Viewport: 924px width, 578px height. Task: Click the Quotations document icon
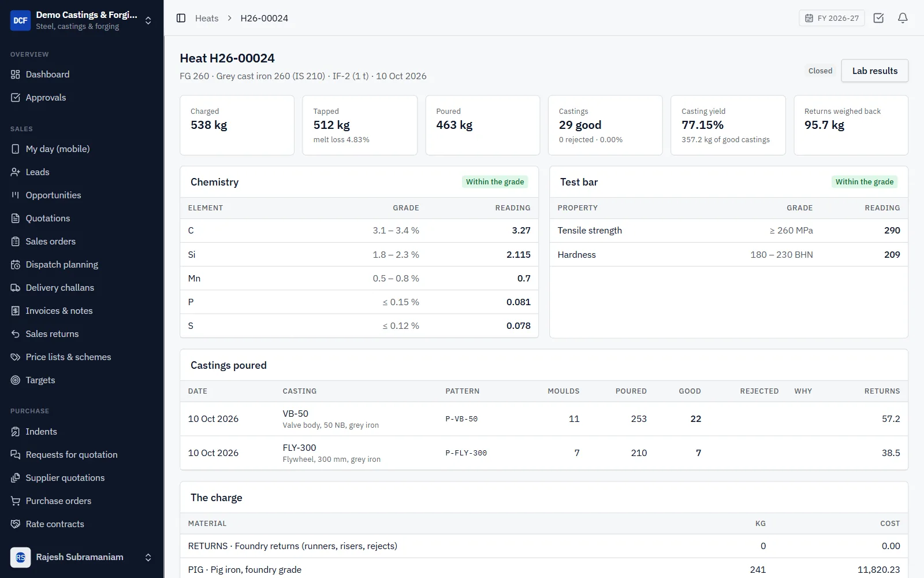point(16,218)
